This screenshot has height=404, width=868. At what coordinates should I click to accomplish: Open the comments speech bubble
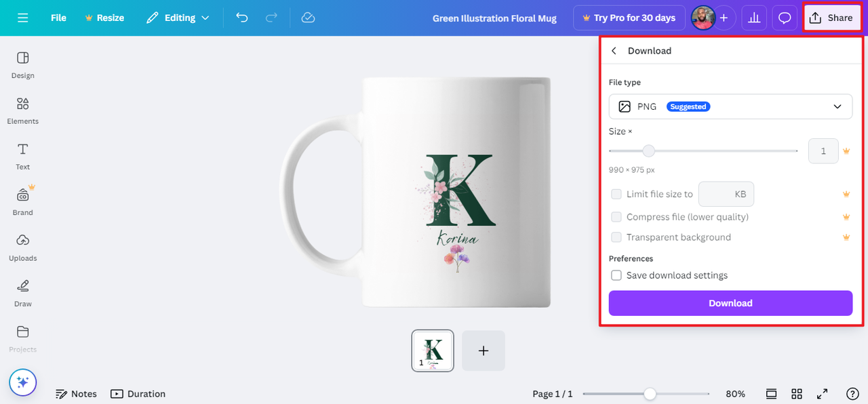(785, 18)
